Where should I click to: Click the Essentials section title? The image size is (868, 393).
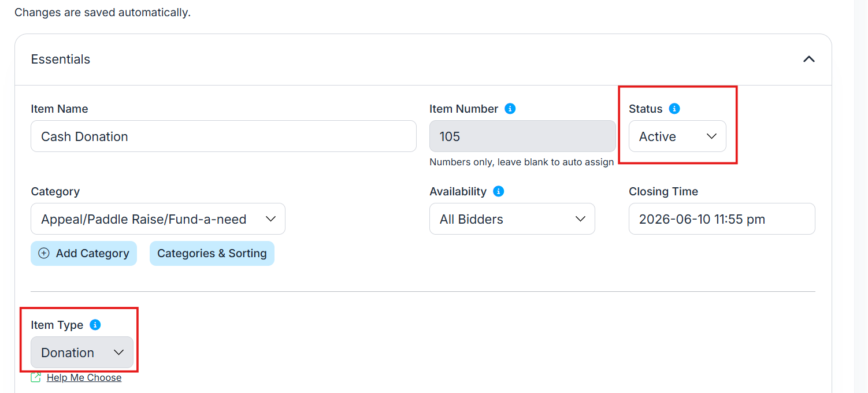[x=61, y=60]
